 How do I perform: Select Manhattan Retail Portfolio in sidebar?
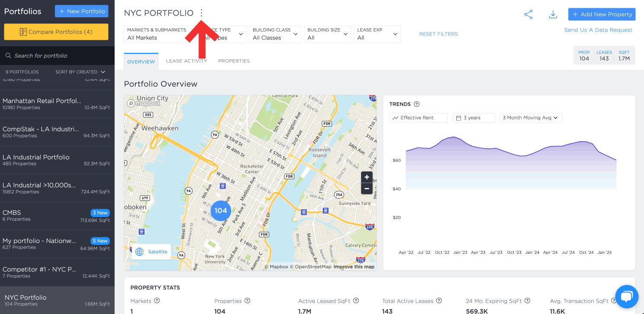(x=57, y=104)
